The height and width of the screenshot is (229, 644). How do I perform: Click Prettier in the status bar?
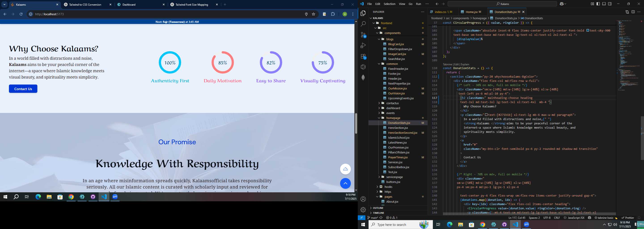pyautogui.click(x=627, y=218)
